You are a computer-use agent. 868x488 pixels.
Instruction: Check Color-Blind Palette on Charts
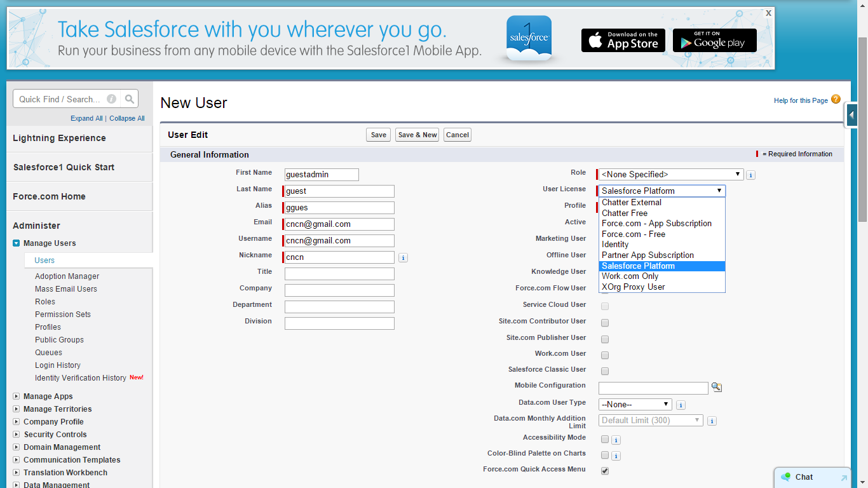click(x=605, y=455)
